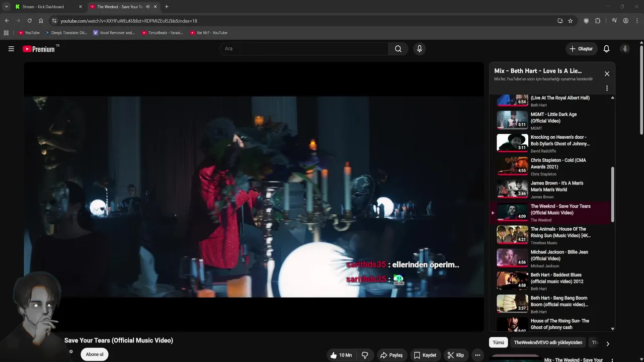Open media control music-note icon

pos(614,21)
